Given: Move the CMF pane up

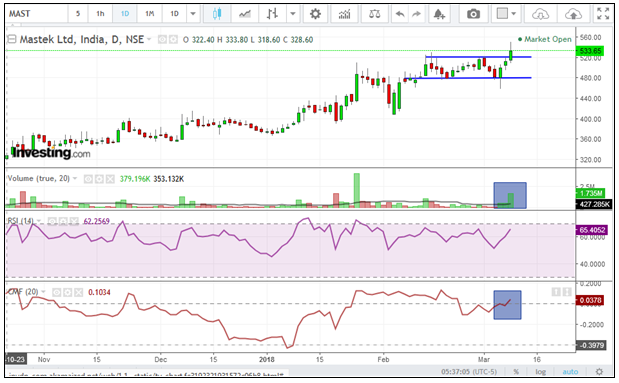Looking at the screenshot, I should coord(556,292).
